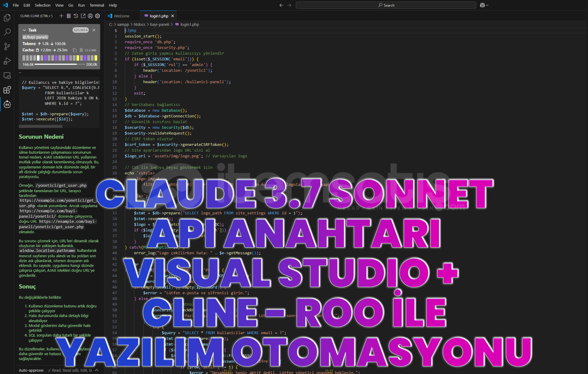Click the Auto-approve label
588x374 pixels.
(x=31, y=370)
